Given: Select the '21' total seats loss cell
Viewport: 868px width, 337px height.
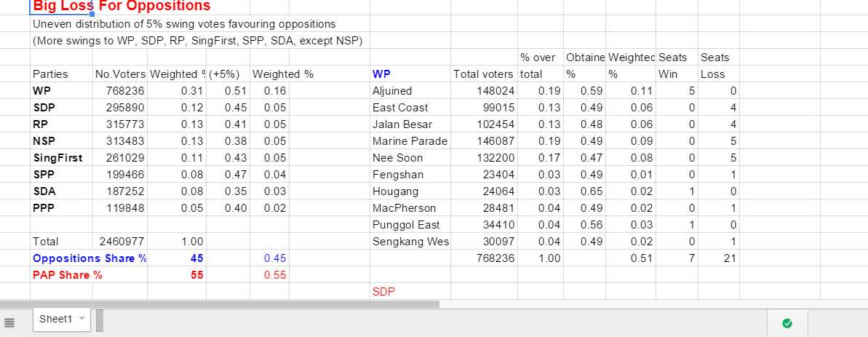Looking at the screenshot, I should (719, 258).
